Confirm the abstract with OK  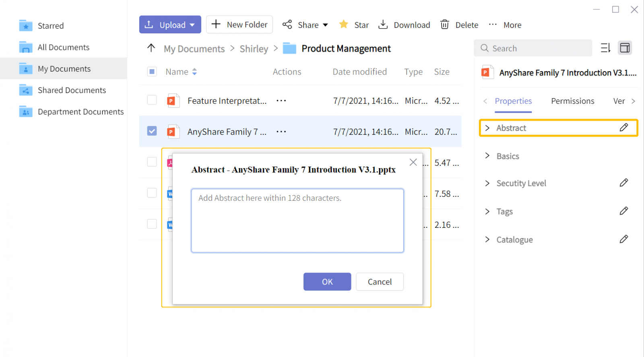click(327, 282)
